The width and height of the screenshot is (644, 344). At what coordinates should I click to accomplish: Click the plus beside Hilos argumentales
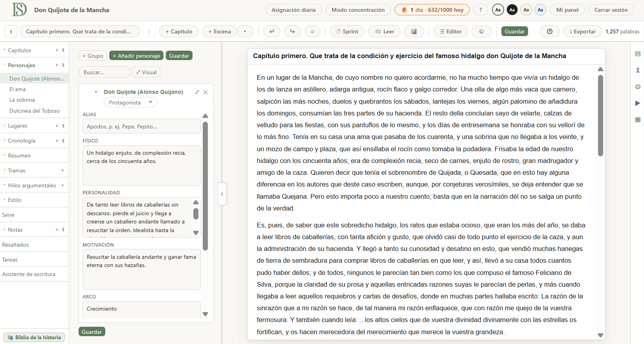pyautogui.click(x=62, y=185)
